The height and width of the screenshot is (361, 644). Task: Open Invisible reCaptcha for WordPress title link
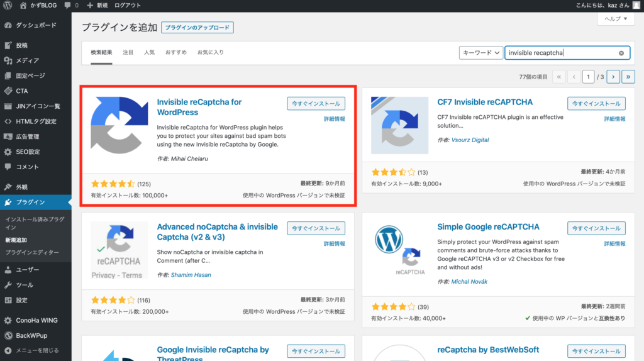pyautogui.click(x=199, y=107)
